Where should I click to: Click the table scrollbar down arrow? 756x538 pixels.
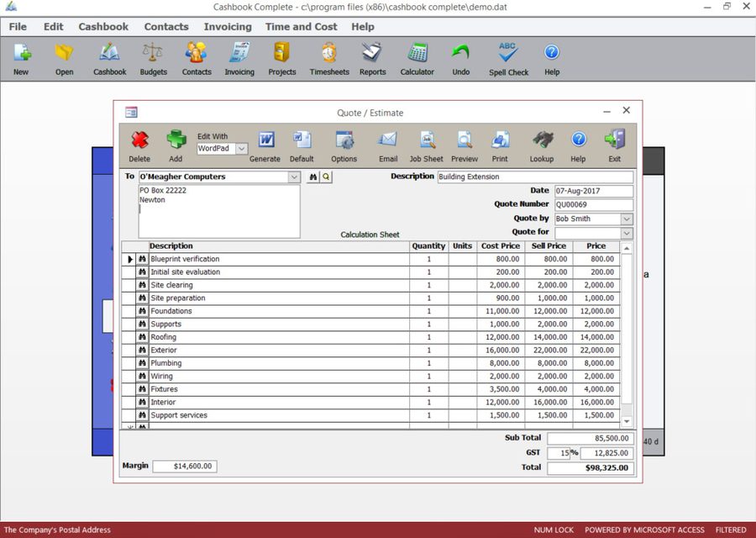(x=627, y=421)
